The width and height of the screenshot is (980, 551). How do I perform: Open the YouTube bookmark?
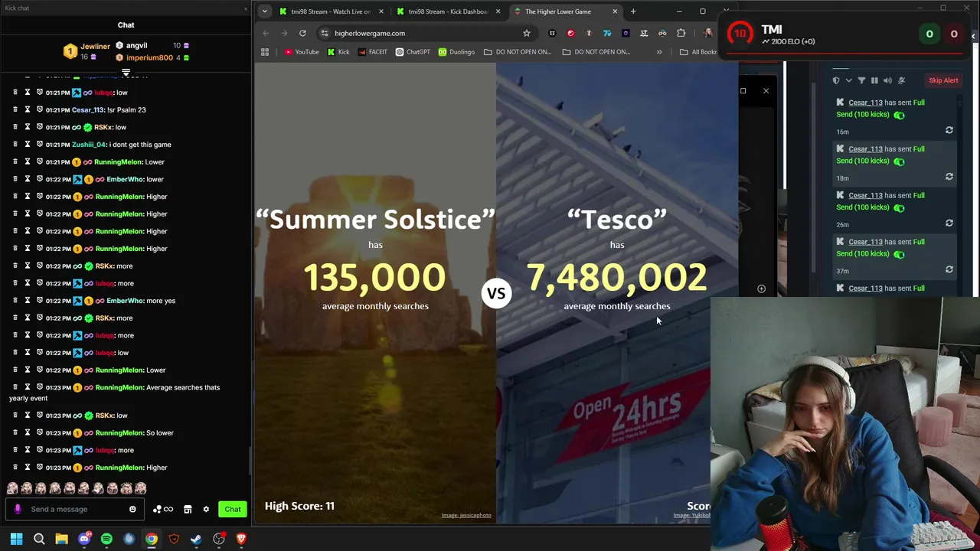(301, 52)
